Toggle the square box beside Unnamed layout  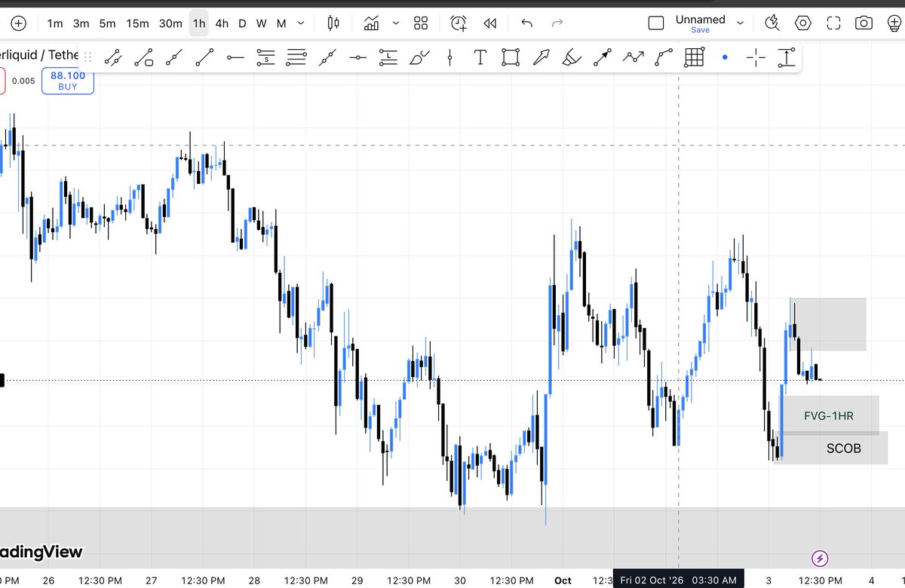pos(656,23)
